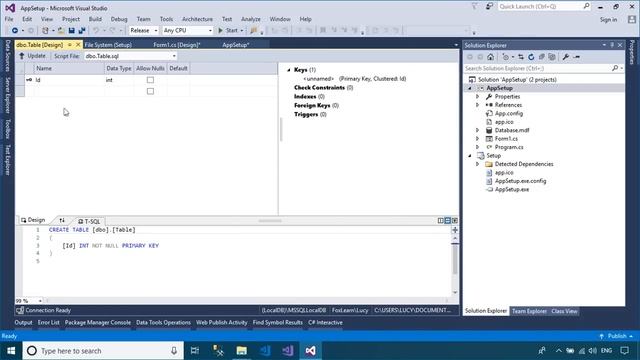Click the New Project toolbar icon
Viewport: 640px width, 360px height.
(45, 31)
